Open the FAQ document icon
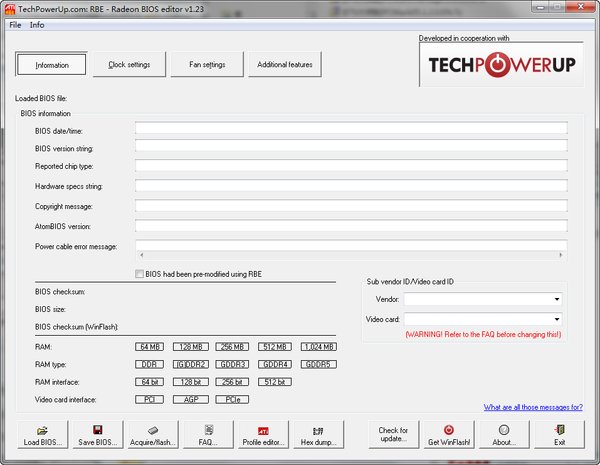This screenshot has height=465, width=600. [209, 430]
